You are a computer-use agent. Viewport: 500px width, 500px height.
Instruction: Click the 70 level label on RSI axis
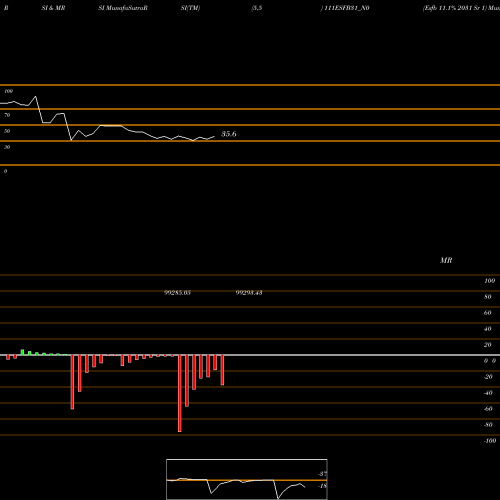[7, 115]
